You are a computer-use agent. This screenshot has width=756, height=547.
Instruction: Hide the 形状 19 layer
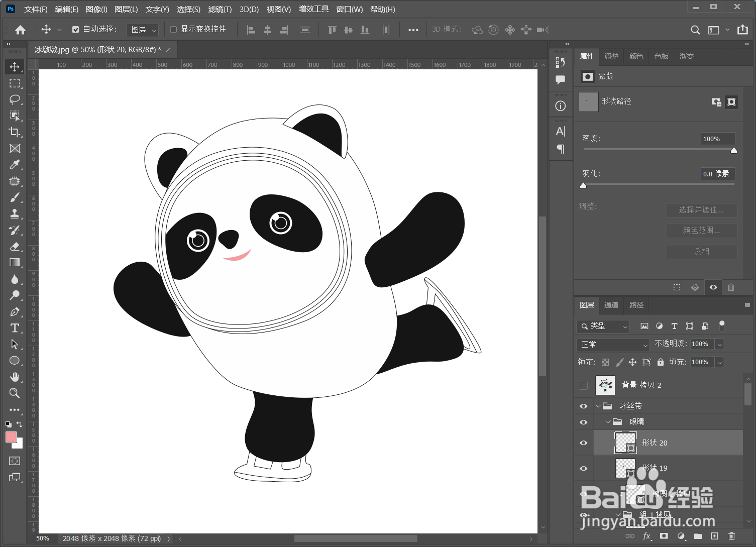583,468
